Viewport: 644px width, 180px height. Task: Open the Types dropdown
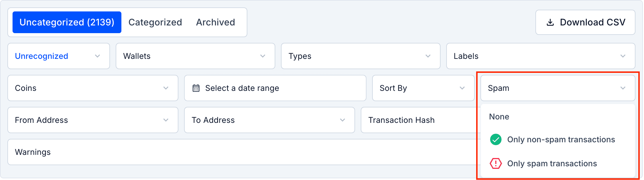pyautogui.click(x=360, y=56)
